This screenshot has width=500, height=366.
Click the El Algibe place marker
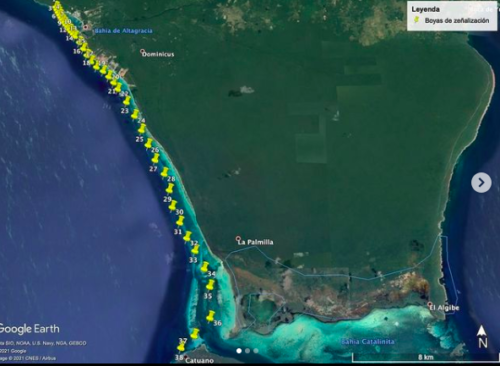[430, 304]
